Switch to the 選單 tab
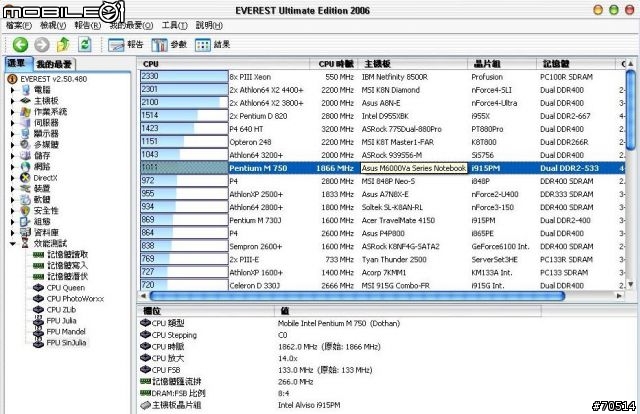The image size is (640, 414). (x=16, y=63)
